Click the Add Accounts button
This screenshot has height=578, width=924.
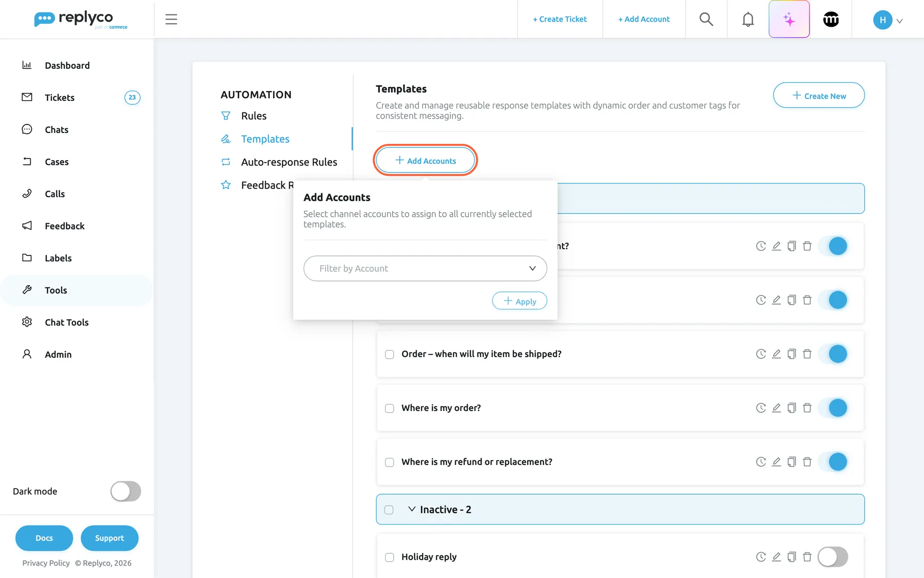coord(425,160)
